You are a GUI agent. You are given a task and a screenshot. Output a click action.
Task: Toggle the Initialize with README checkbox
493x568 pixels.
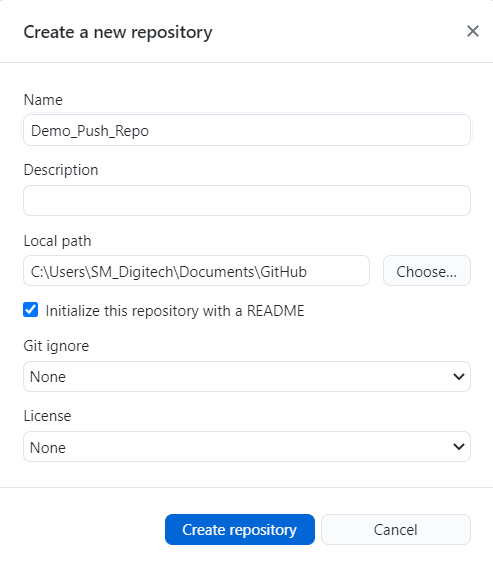pyautogui.click(x=30, y=310)
